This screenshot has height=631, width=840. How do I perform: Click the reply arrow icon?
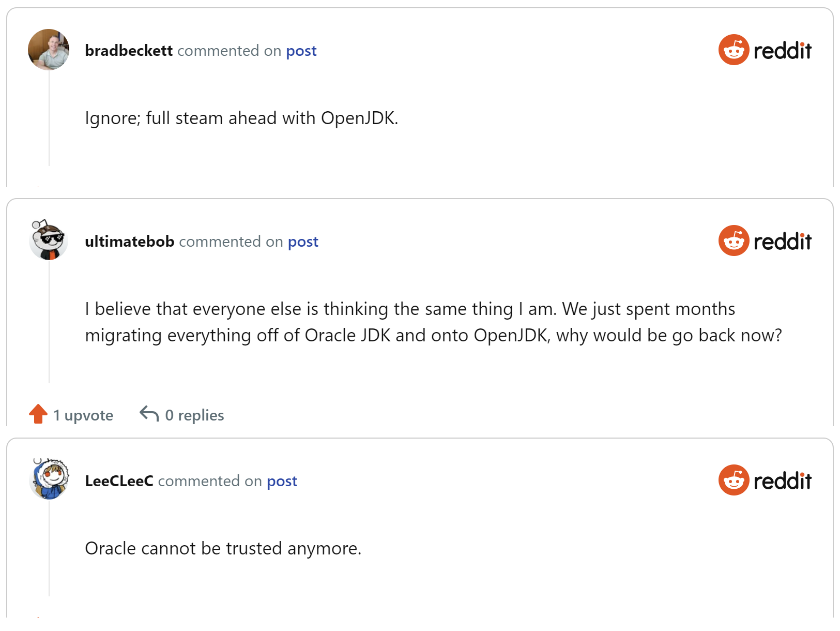coord(149,414)
